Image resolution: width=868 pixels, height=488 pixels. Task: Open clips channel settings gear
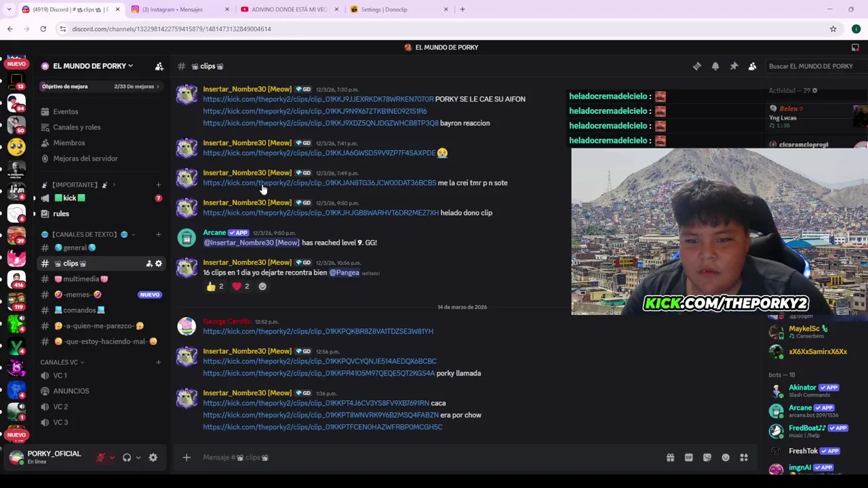[159, 264]
